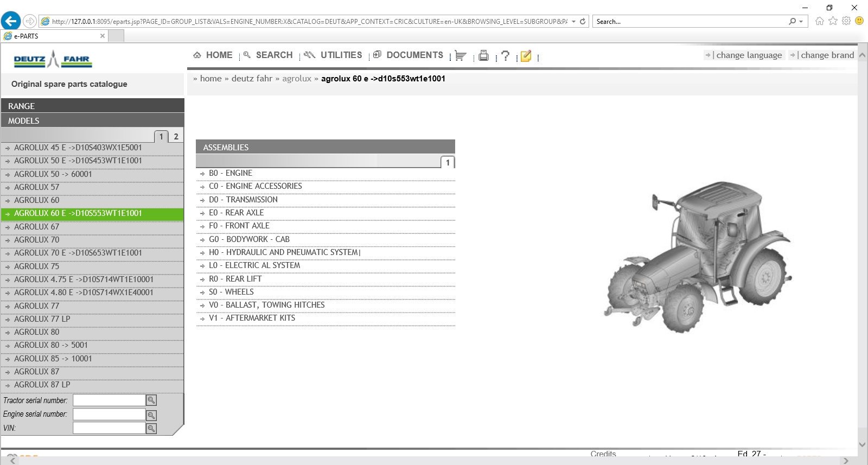Click vertical scrollbar down arrow

[x=863, y=444]
